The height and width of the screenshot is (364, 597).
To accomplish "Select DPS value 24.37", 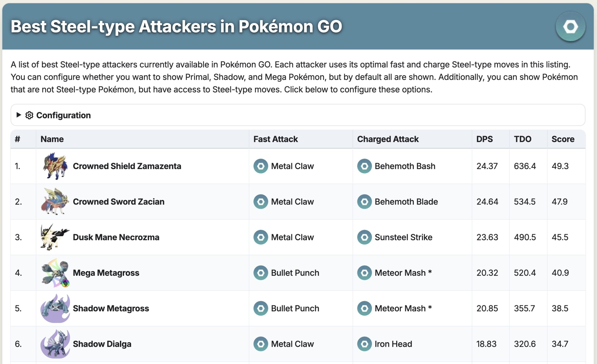I will (x=487, y=166).
